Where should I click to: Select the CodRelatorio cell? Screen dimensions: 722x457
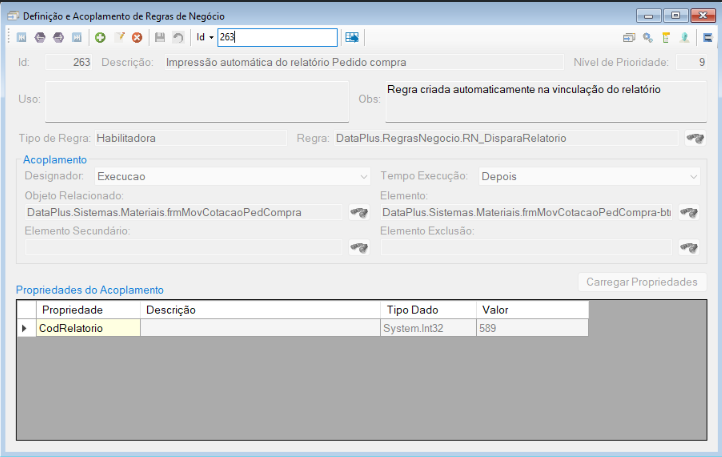point(88,328)
